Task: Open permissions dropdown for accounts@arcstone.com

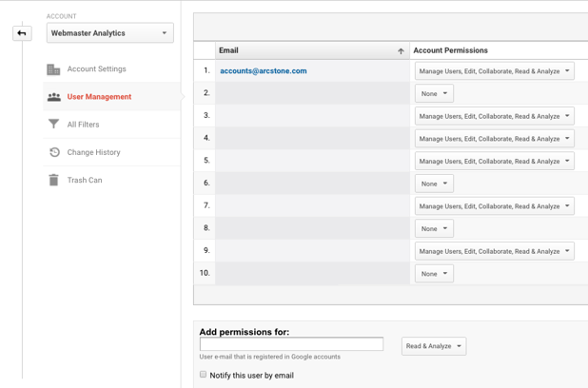Action: [x=494, y=71]
